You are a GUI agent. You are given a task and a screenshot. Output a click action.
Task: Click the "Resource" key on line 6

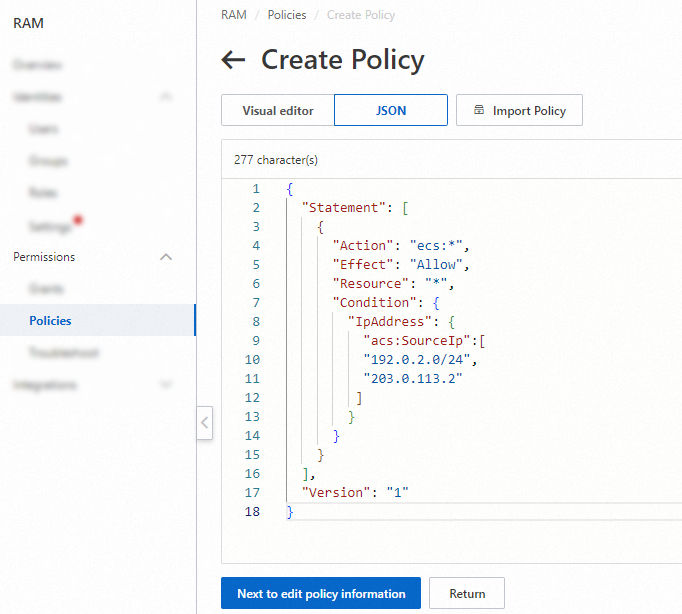(x=371, y=284)
